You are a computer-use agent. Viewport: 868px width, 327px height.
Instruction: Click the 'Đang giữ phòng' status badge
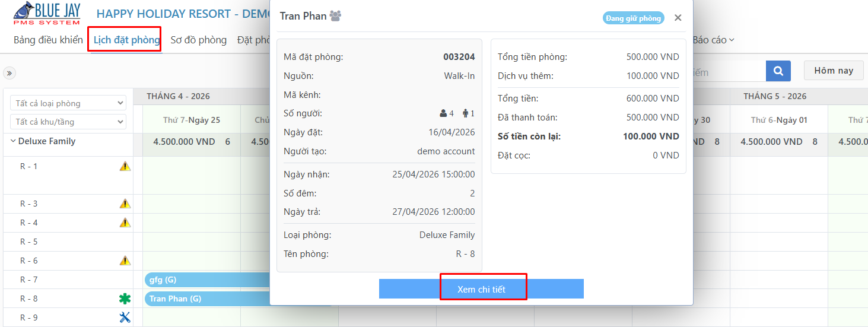[x=634, y=18]
